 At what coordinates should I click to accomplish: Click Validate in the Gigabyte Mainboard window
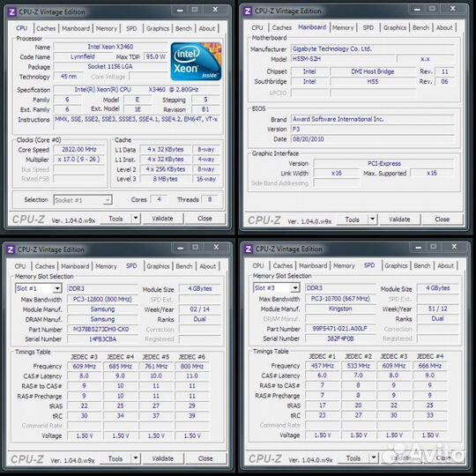399,219
